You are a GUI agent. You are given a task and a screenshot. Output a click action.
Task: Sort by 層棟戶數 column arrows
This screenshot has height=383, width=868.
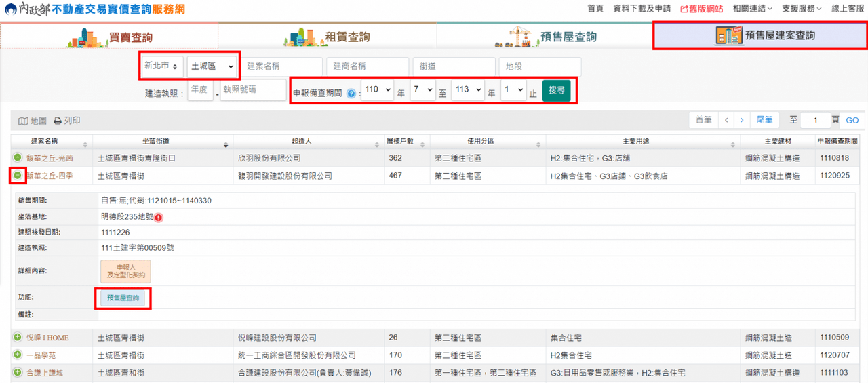click(424, 144)
